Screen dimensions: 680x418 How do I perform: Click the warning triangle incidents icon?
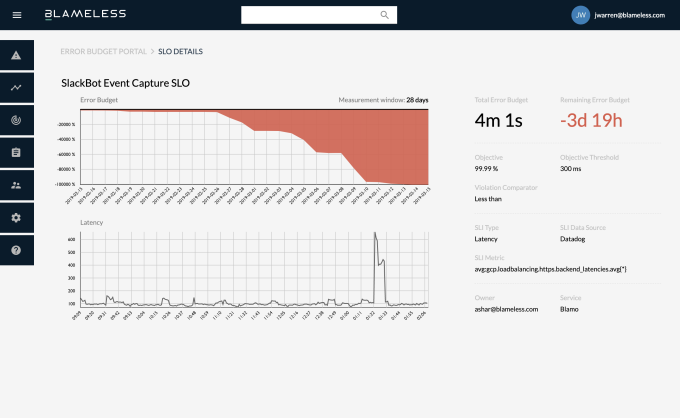(16, 55)
